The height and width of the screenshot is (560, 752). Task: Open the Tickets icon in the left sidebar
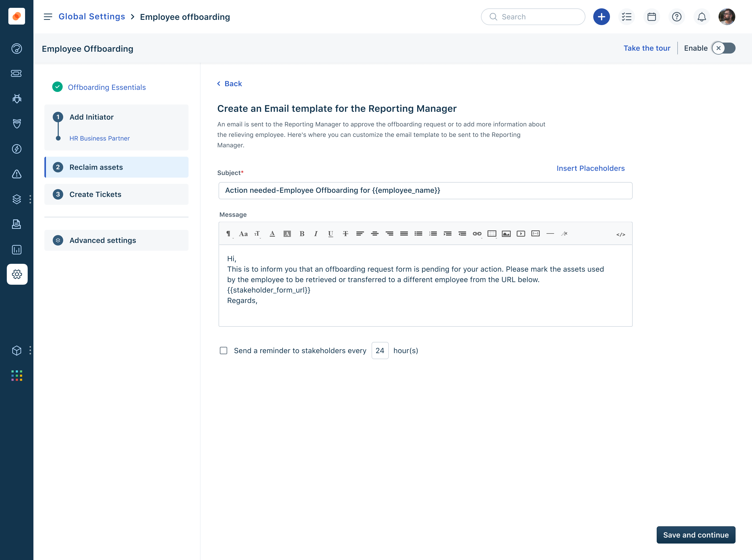(16, 74)
